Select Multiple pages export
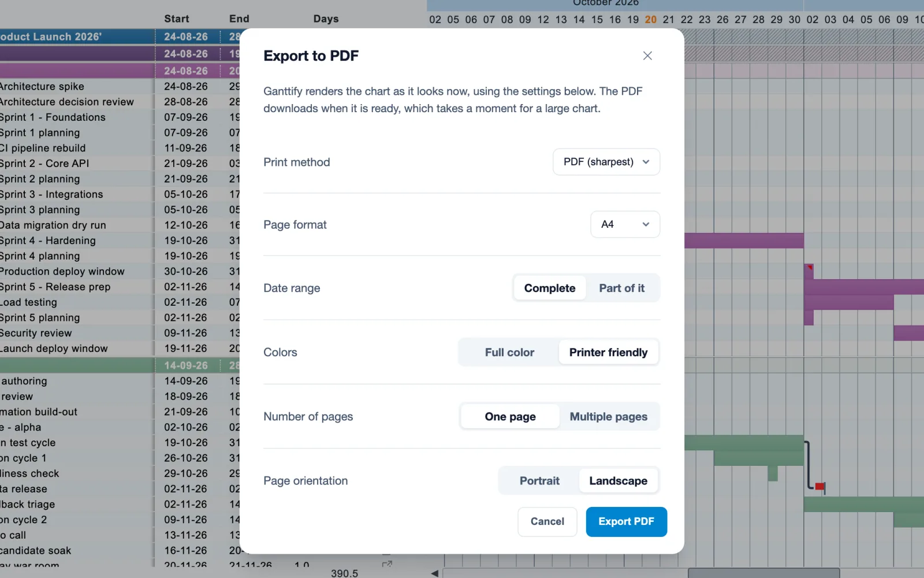The height and width of the screenshot is (578, 924). click(x=609, y=416)
